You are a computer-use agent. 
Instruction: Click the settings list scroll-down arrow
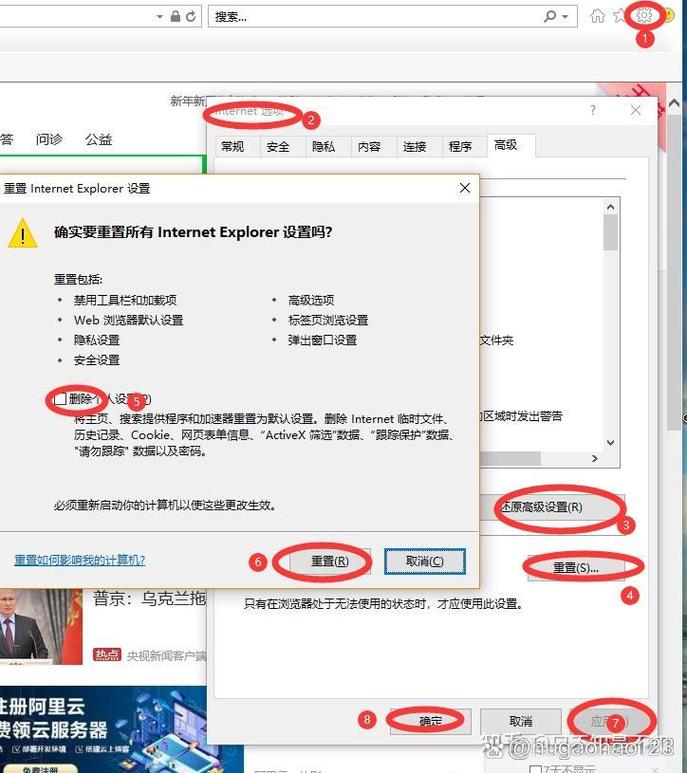tap(610, 443)
